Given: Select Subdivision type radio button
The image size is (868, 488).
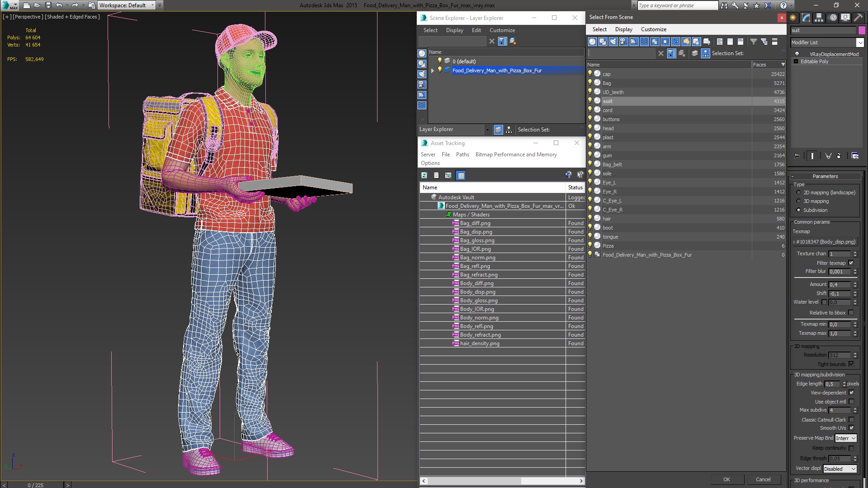Looking at the screenshot, I should (x=798, y=210).
